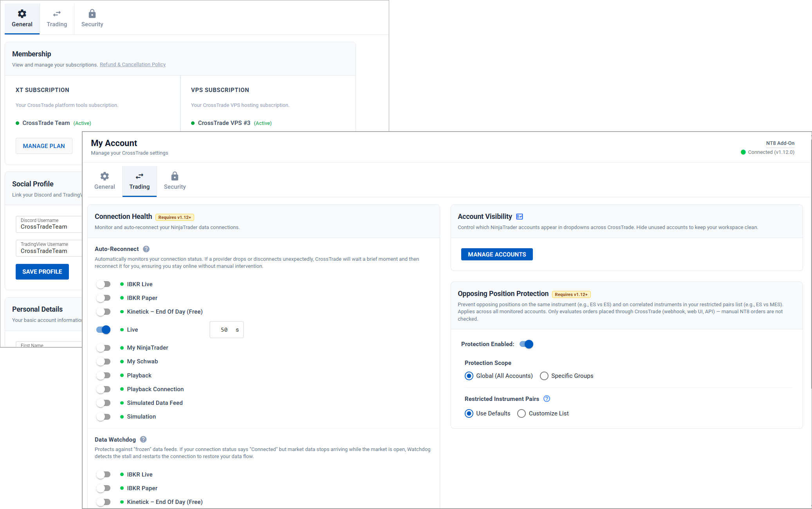
Task: Click the MANAGE ACCOUNTS button
Action: pyautogui.click(x=497, y=254)
